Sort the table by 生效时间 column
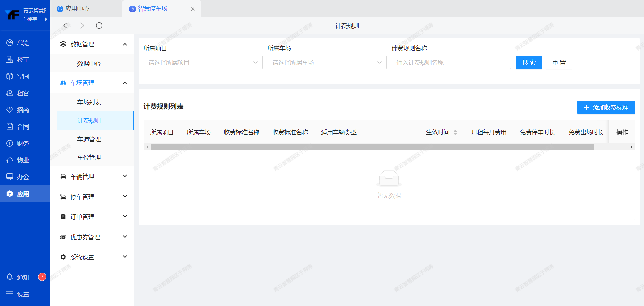The height and width of the screenshot is (306, 644). [x=455, y=132]
